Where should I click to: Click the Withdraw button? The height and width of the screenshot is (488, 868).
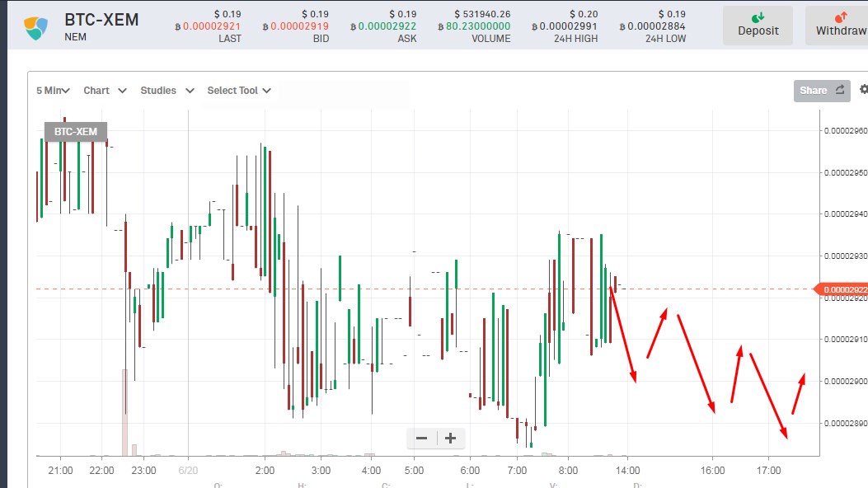click(837, 26)
